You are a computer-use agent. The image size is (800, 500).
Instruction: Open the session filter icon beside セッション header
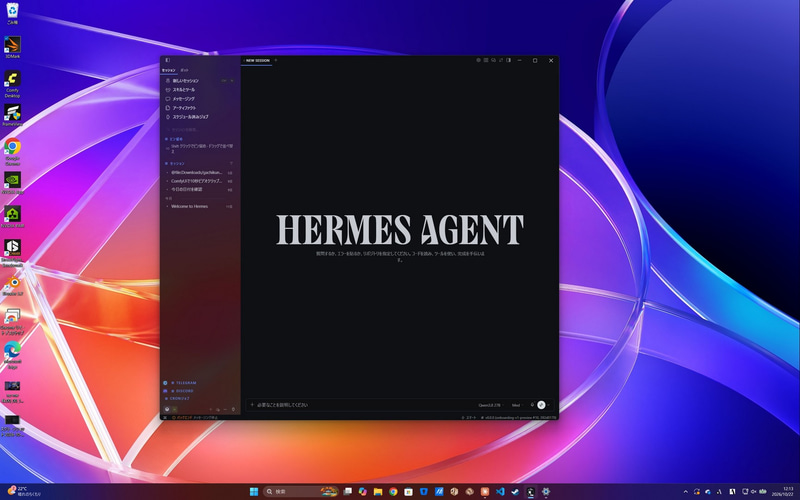coord(231,163)
